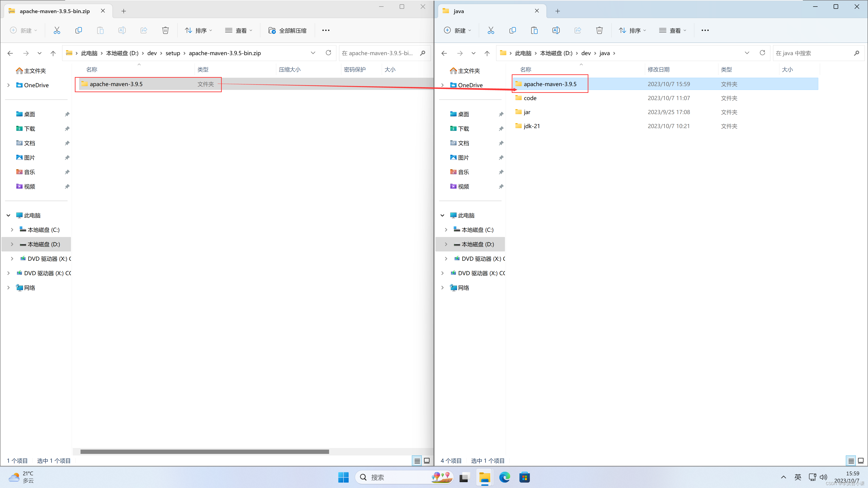Open Task View from taskbar

tap(464, 477)
